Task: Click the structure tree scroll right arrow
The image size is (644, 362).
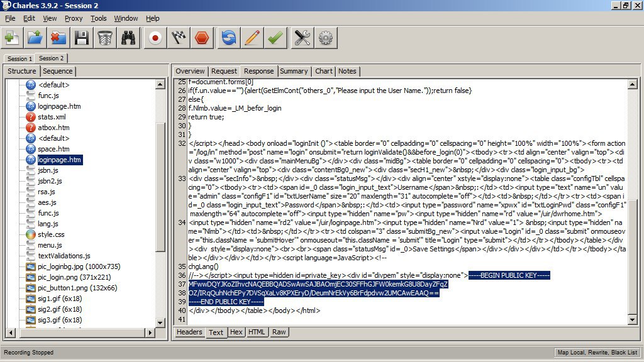Action: (x=150, y=332)
